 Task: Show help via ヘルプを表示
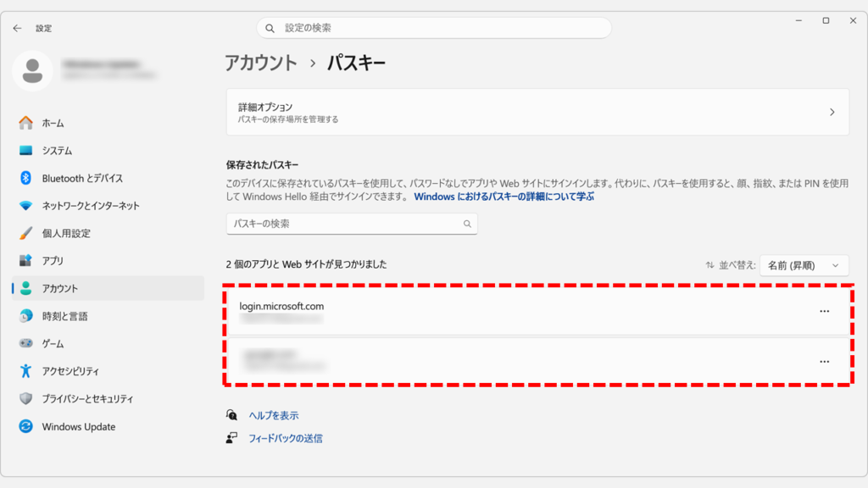[x=273, y=415]
